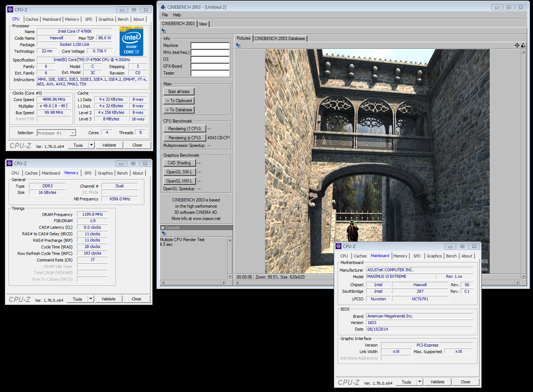Click the Intel Core i7 4790K name value
Image resolution: width=533 pixels, height=392 pixels.
[x=75, y=31]
